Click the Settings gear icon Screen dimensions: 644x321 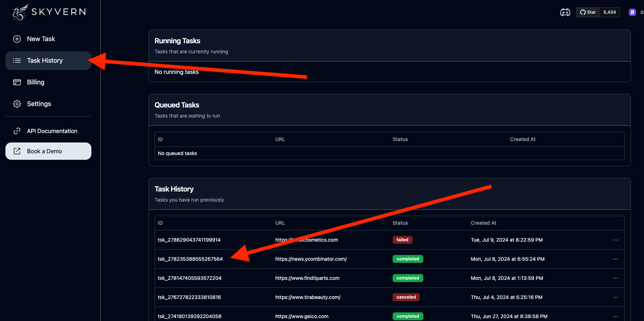(x=17, y=104)
